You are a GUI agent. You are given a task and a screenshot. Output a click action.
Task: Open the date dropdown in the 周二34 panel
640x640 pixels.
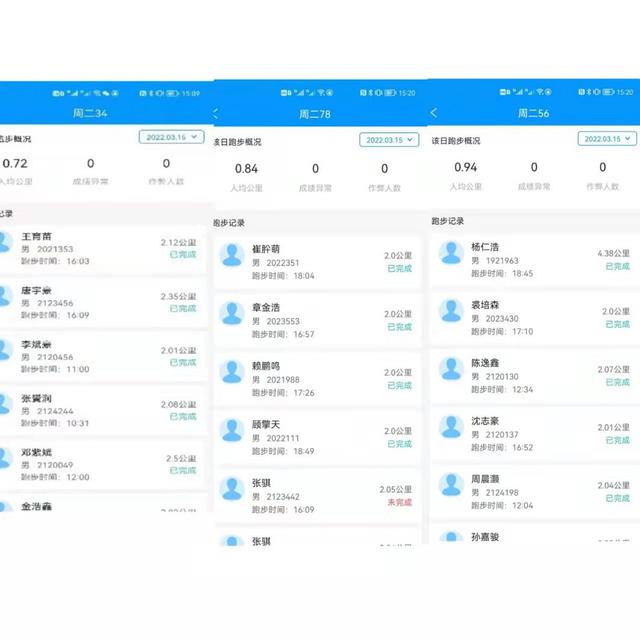coord(174,137)
